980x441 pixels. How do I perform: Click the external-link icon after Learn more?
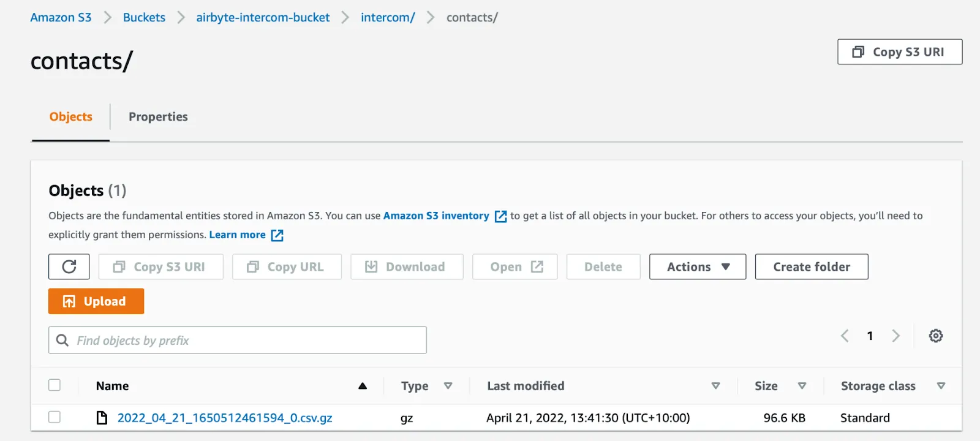tap(277, 235)
